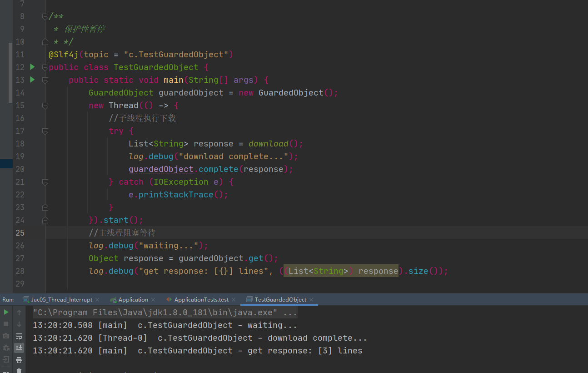Click the comment //子线程执行下载

[x=142, y=118]
